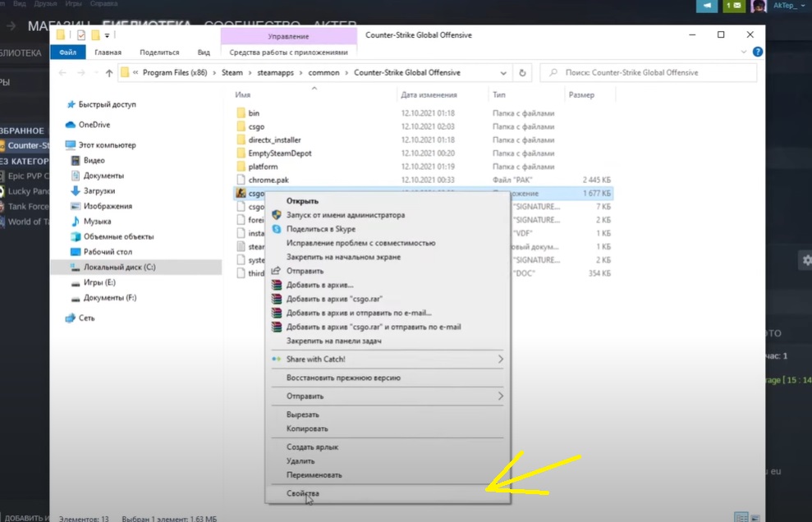The width and height of the screenshot is (812, 522).
Task: Click the Загрузки folder in sidebar
Action: tap(98, 191)
